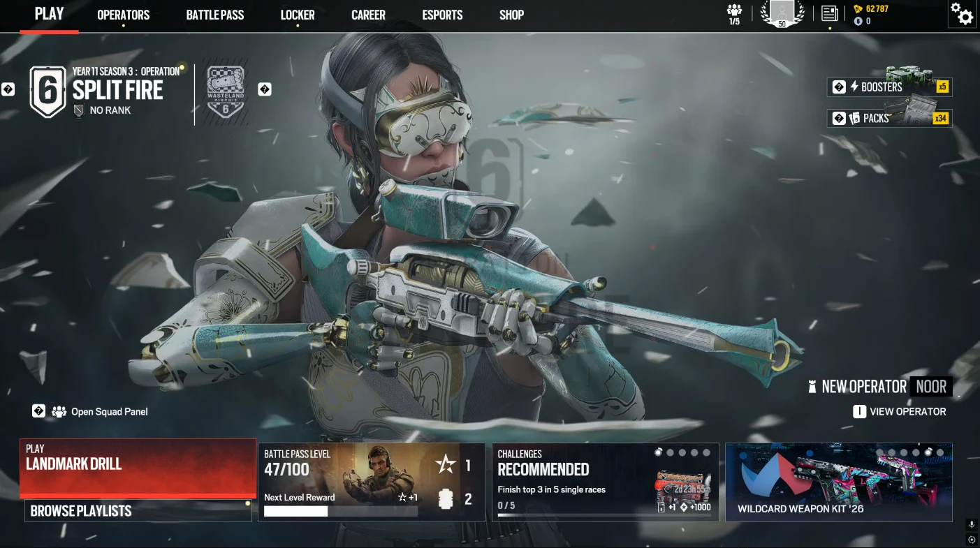The image size is (980, 548).
Task: Select first dot in Wildcard Weapon Kit carousel
Action: (x=879, y=452)
